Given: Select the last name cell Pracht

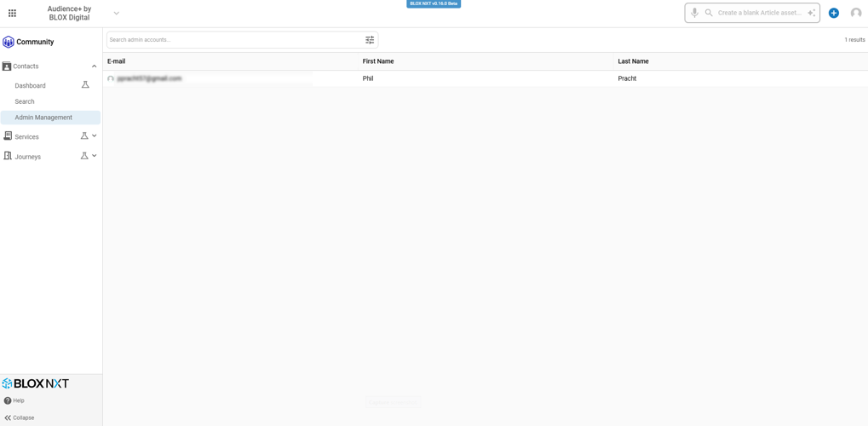Looking at the screenshot, I should pos(627,78).
